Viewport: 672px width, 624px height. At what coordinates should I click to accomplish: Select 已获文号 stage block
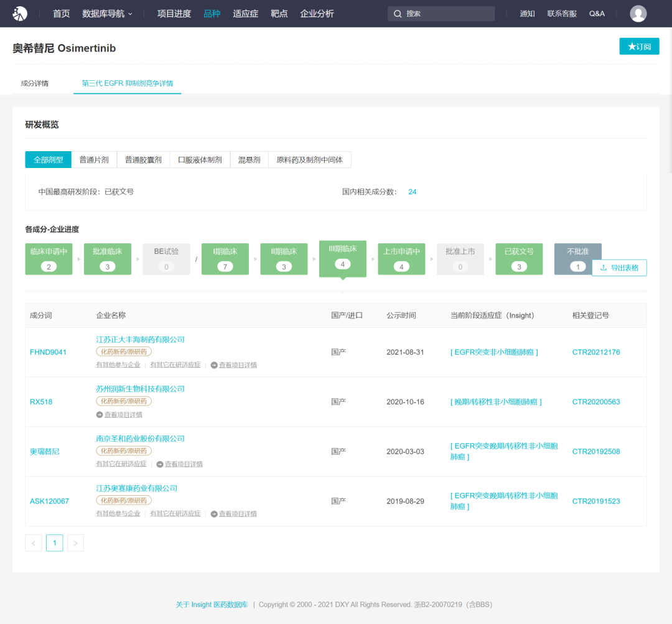tap(519, 259)
